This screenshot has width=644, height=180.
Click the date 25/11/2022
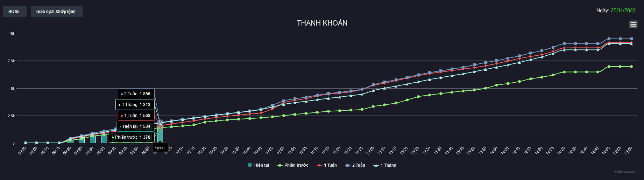[623, 11]
